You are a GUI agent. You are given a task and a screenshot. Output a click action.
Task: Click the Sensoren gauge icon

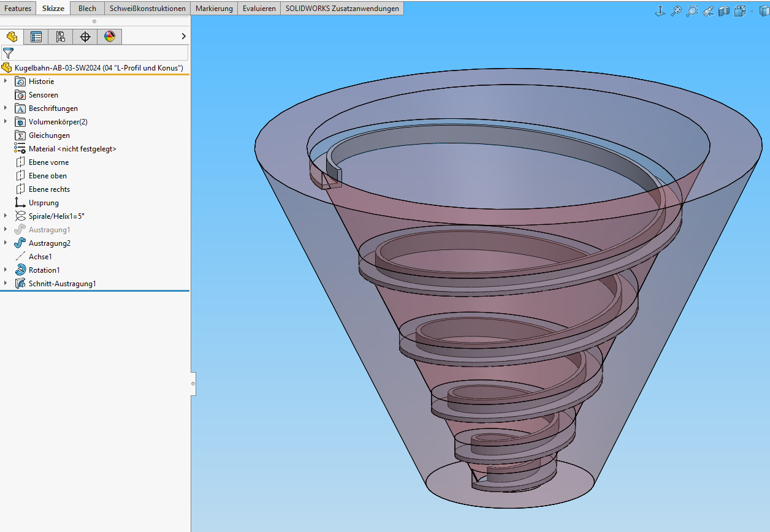[x=20, y=95]
